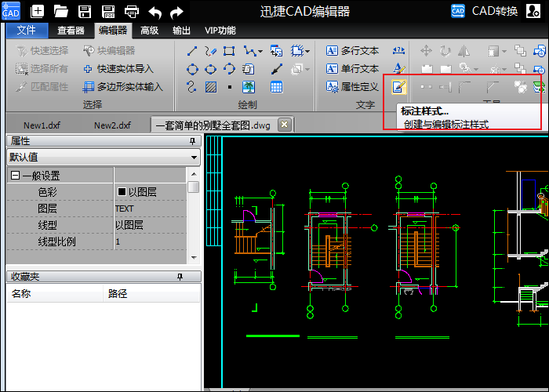The height and width of the screenshot is (392, 549).
Task: Open the New2.dxf document tab
Action: click(112, 125)
